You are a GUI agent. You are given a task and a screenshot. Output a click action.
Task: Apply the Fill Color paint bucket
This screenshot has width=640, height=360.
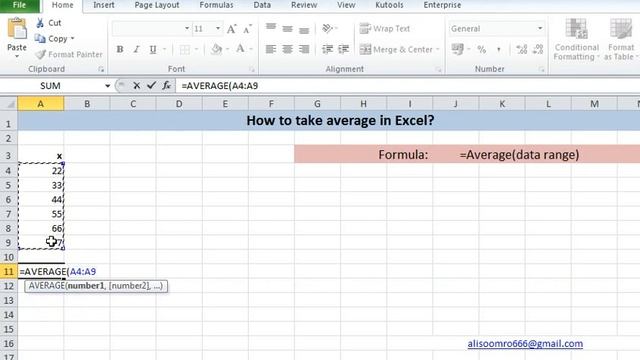[216, 49]
